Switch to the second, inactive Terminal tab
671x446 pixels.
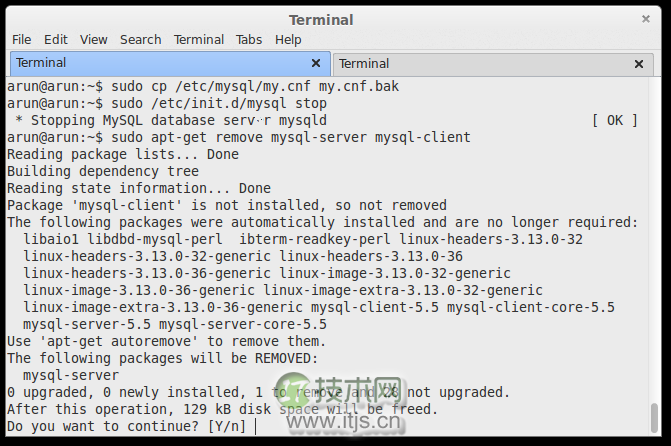(x=480, y=63)
